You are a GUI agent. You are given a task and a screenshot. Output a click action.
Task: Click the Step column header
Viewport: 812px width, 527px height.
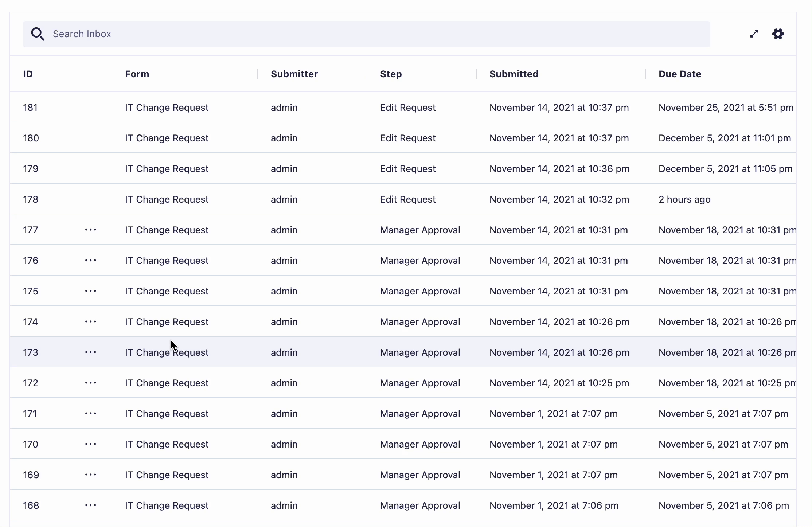tap(391, 74)
